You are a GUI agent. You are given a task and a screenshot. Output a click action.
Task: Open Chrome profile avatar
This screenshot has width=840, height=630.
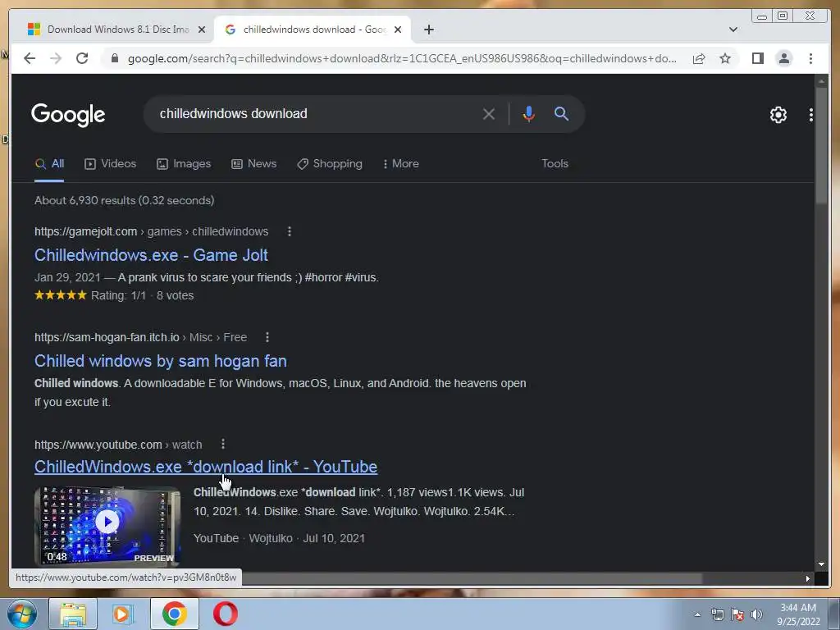pos(783,58)
